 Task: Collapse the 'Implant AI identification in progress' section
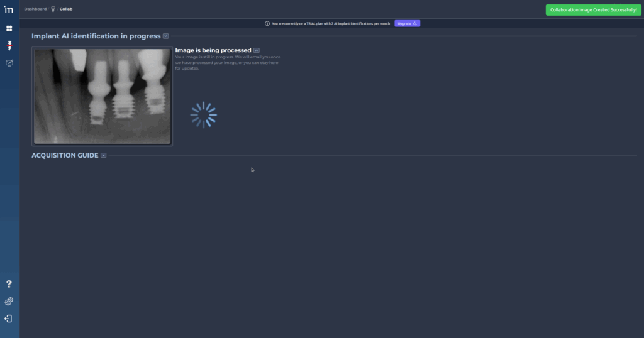165,36
